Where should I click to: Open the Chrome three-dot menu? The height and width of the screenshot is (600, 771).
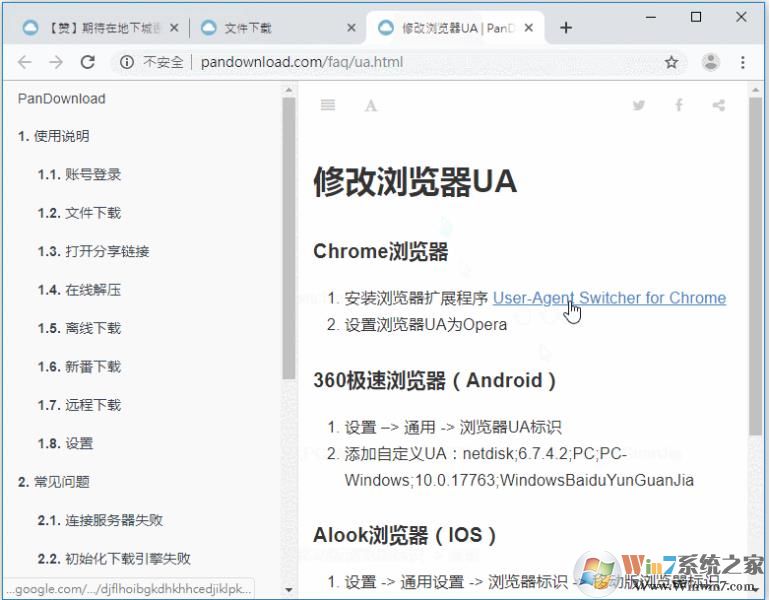(744, 62)
